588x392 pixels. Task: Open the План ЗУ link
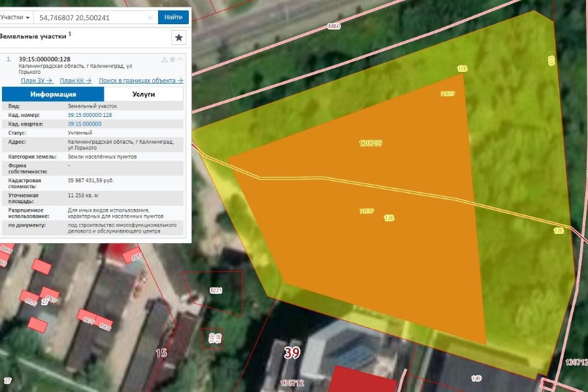37,80
